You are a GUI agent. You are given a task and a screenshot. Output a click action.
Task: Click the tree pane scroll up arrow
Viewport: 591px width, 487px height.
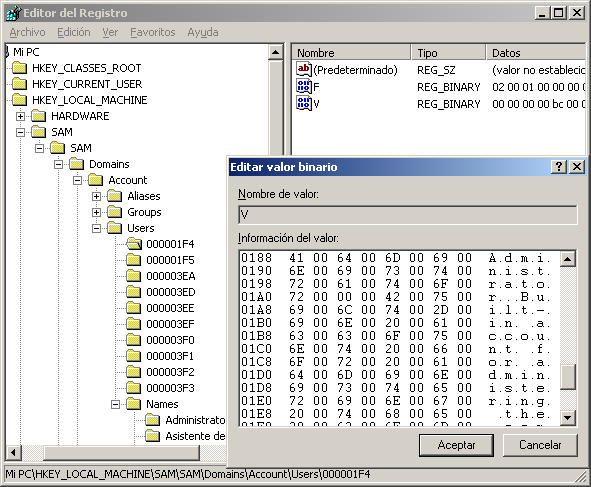(x=276, y=52)
